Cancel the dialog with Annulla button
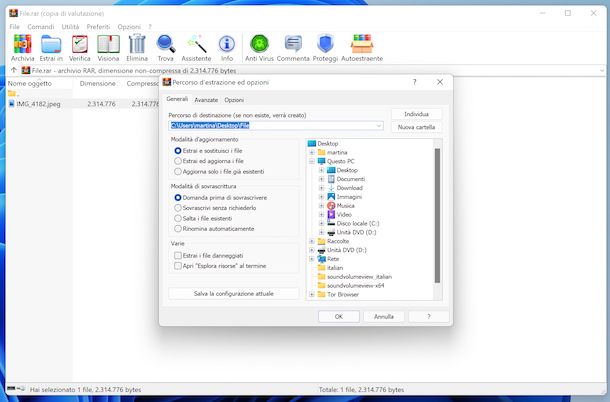Screen dimensions: 610x402 click(x=384, y=316)
